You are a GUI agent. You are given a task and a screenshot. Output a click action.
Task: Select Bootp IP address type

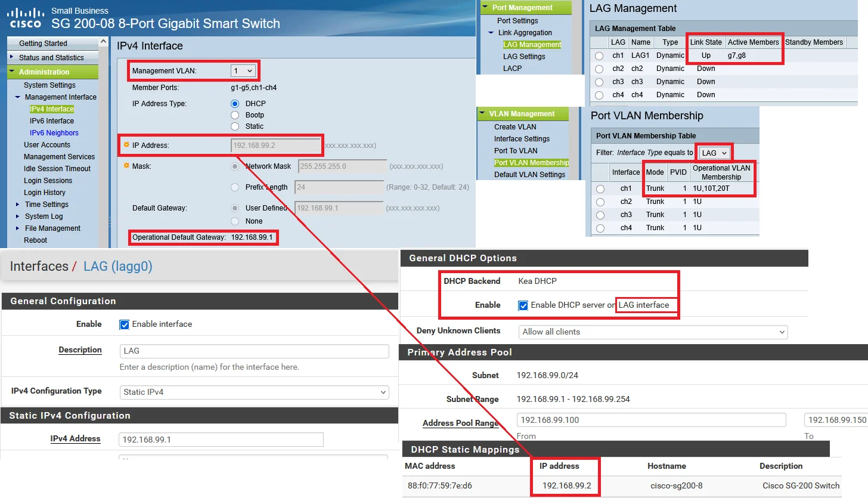click(x=235, y=115)
